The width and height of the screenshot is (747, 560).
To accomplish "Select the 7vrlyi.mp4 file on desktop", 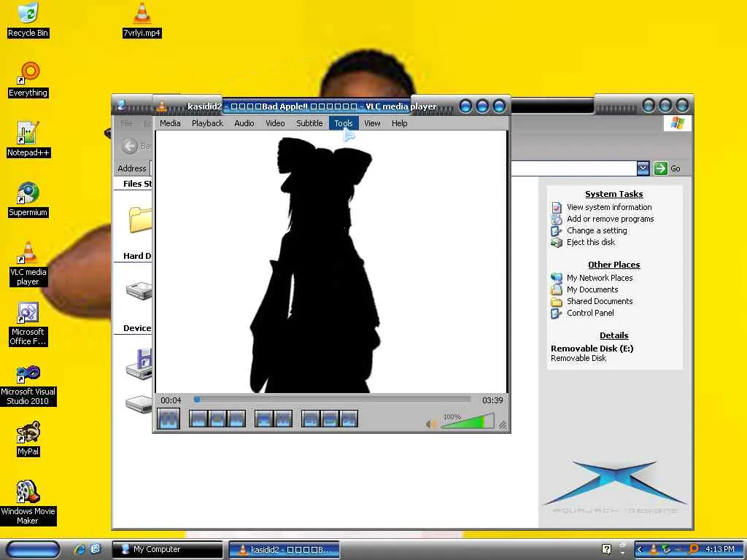I will (x=142, y=20).
